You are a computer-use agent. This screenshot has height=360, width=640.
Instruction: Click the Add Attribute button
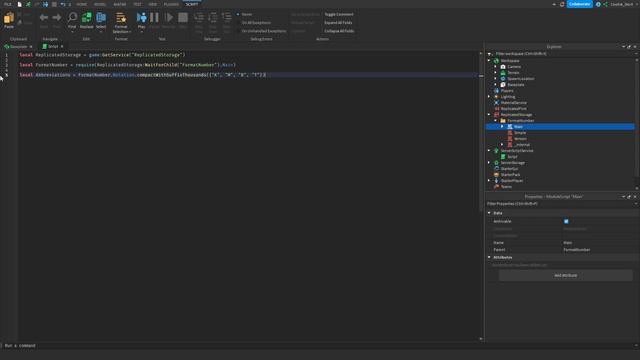[566, 276]
